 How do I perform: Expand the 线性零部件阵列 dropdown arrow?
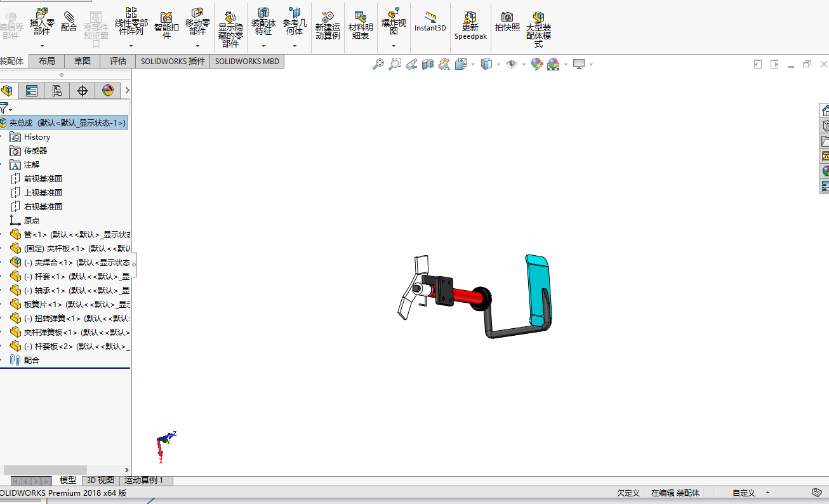coord(131,46)
